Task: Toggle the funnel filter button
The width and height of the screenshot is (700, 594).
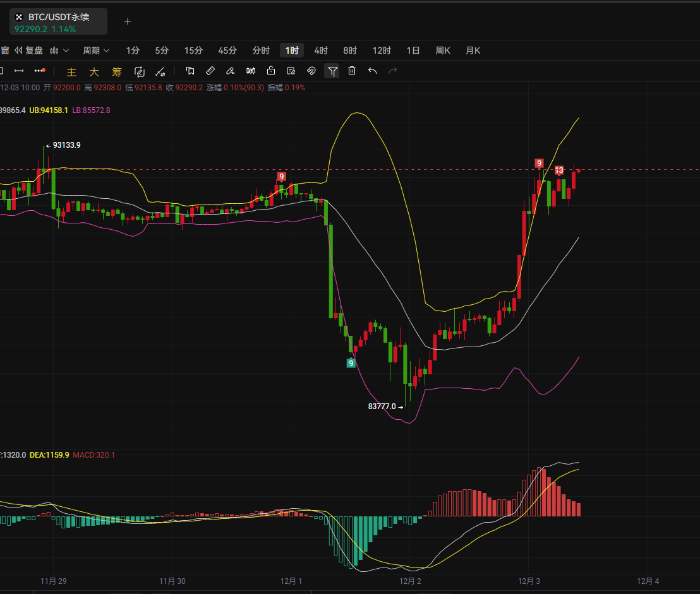Action: [332, 71]
